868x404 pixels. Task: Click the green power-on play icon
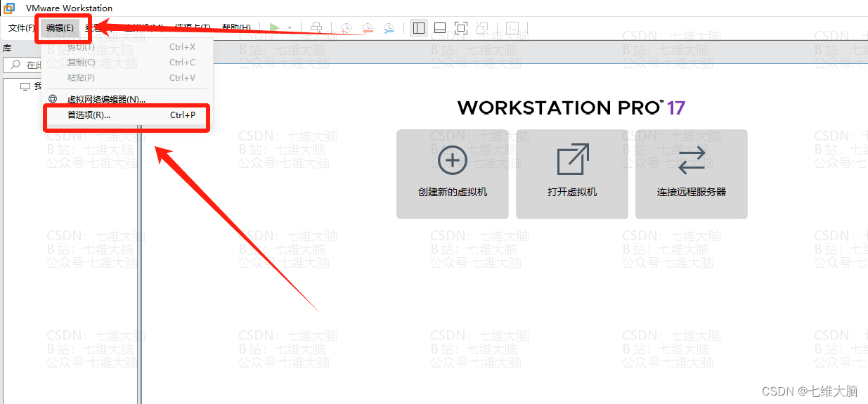[x=275, y=28]
